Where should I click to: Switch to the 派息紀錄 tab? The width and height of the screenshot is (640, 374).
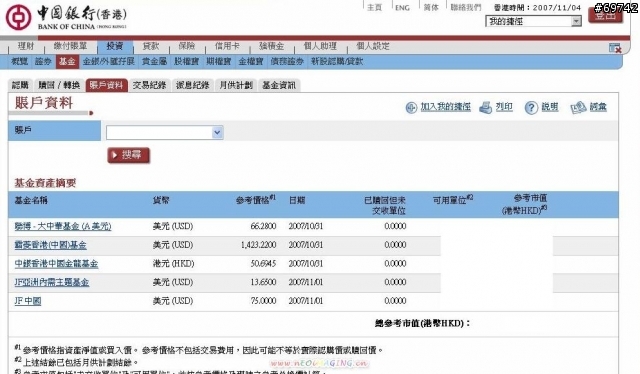pyautogui.click(x=193, y=85)
